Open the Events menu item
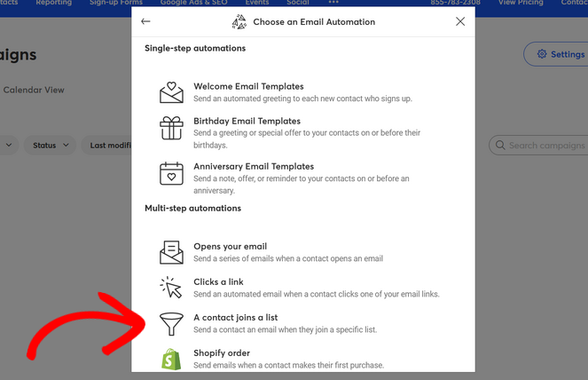The image size is (588, 380). pyautogui.click(x=257, y=3)
